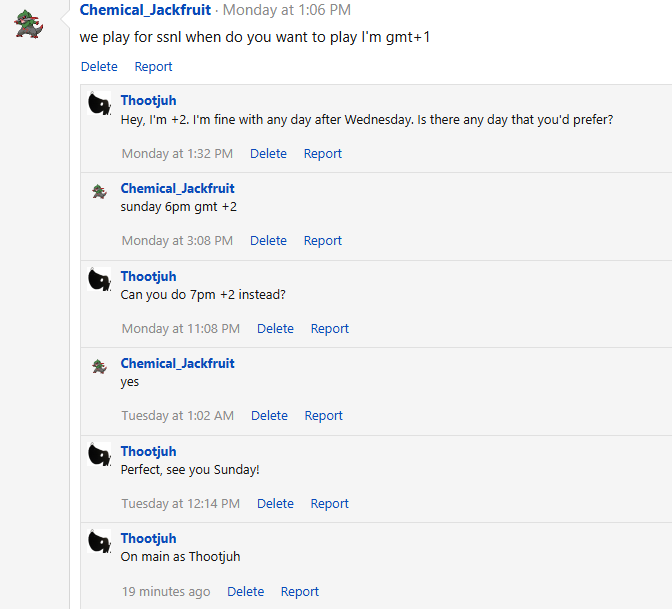Open Thootjuh's avatar on the first reply
The width and height of the screenshot is (672, 609).
tap(99, 104)
